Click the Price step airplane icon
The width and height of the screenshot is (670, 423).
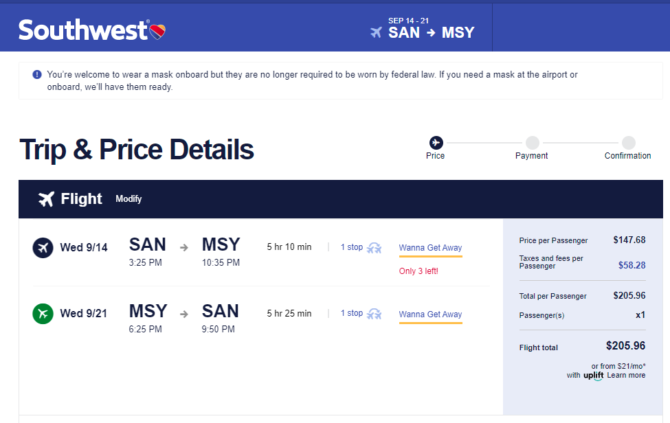(x=436, y=142)
